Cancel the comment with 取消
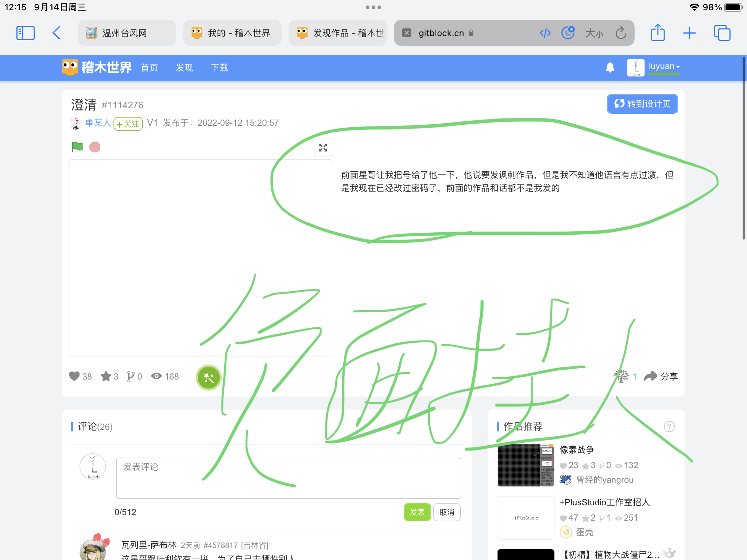This screenshot has height=560, width=747. (x=447, y=512)
